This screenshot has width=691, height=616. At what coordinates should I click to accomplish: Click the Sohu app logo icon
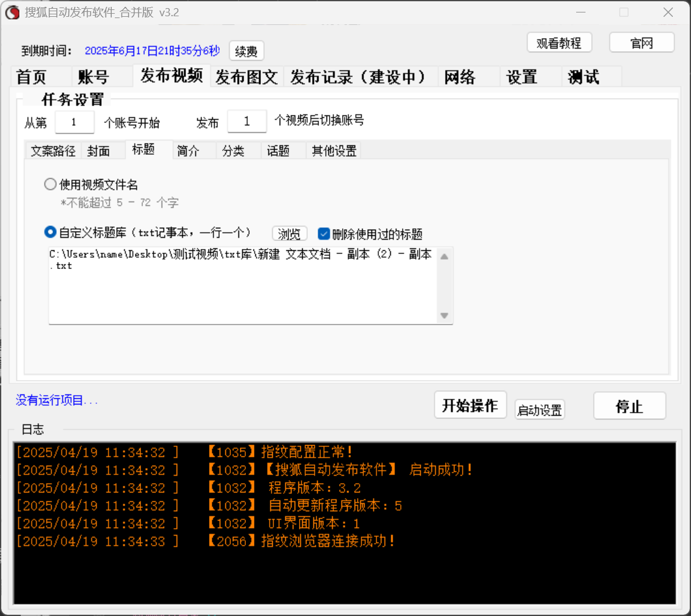[12, 12]
